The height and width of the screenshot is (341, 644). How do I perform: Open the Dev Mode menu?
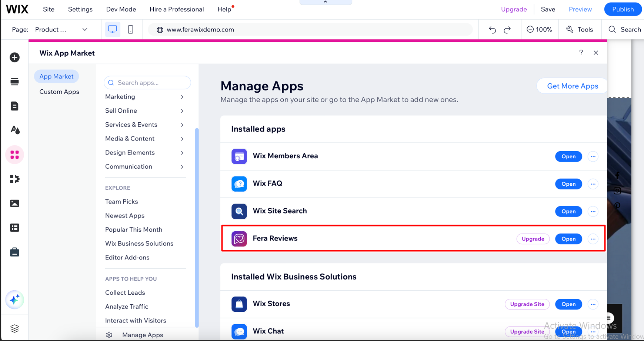coord(121,9)
